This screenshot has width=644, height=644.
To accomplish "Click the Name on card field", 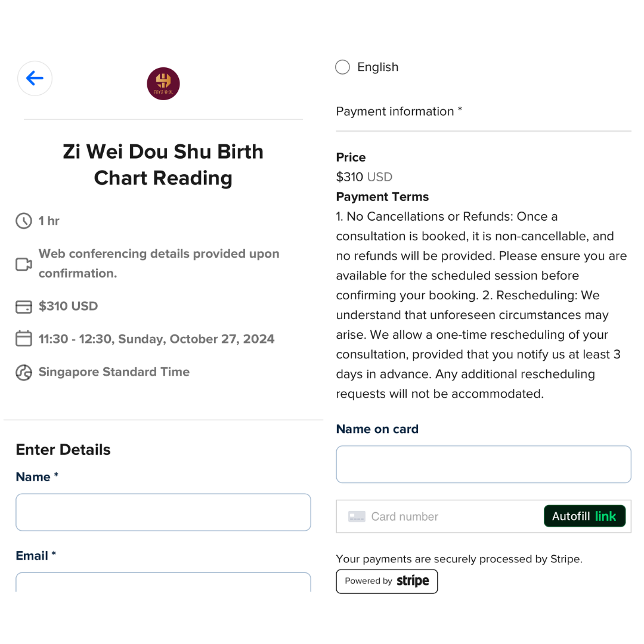I will [x=484, y=464].
